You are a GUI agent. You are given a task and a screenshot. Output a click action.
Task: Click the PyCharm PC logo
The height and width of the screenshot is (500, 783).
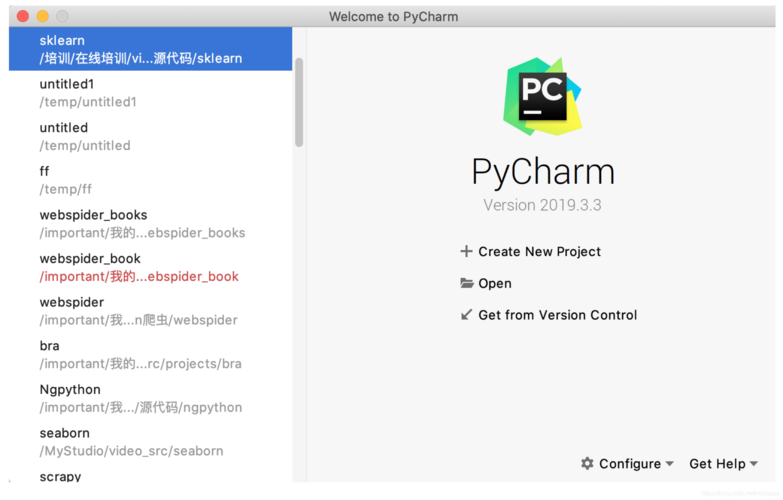pos(542,96)
